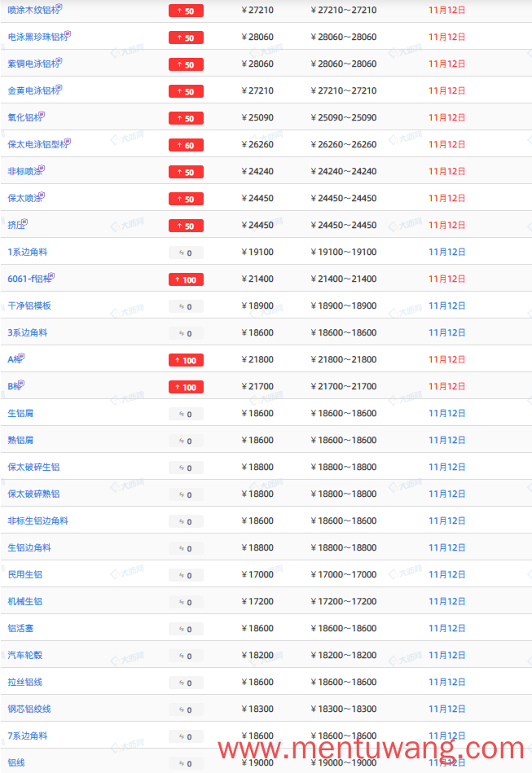The width and height of the screenshot is (532, 773).
Task: Select the range ¥18300~18300 for 钢芯铝绞线
Action: pos(344,709)
